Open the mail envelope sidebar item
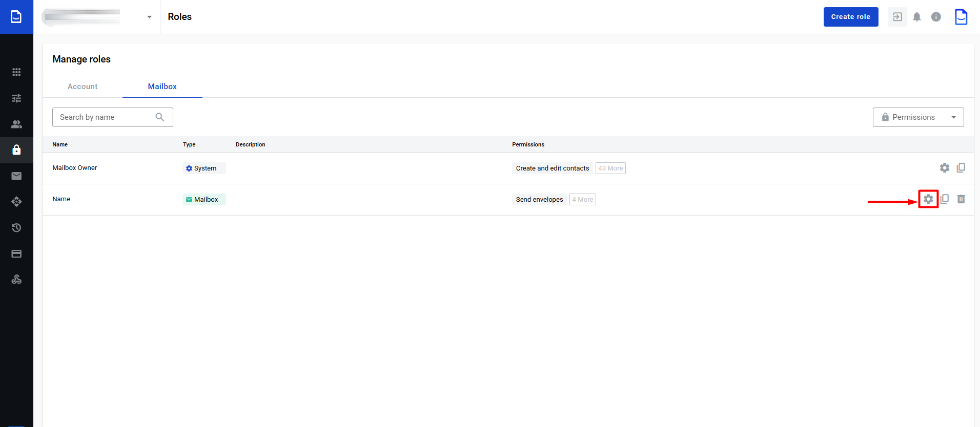Viewport: 980px width, 427px height. pyautogui.click(x=16, y=176)
